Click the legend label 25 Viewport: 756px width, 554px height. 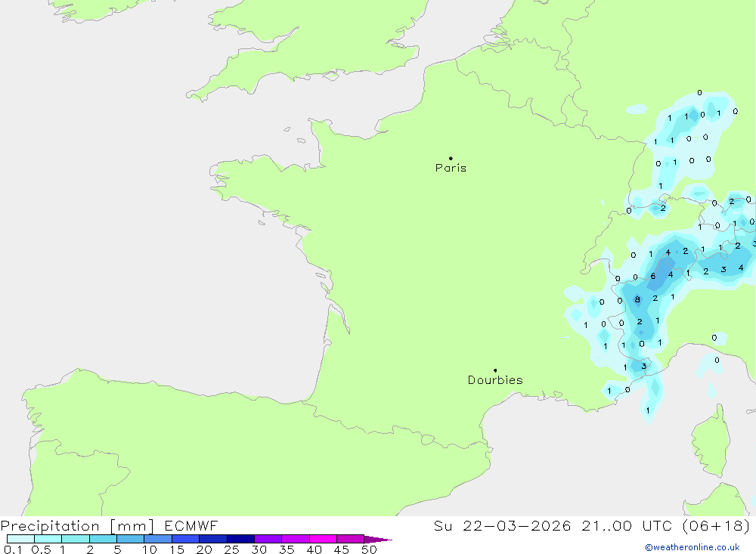point(231,549)
